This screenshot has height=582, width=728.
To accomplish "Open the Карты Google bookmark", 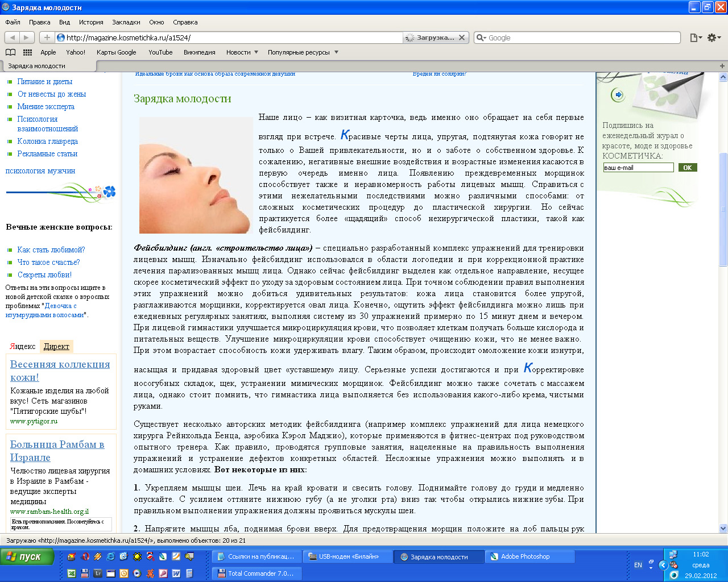I will [x=117, y=52].
